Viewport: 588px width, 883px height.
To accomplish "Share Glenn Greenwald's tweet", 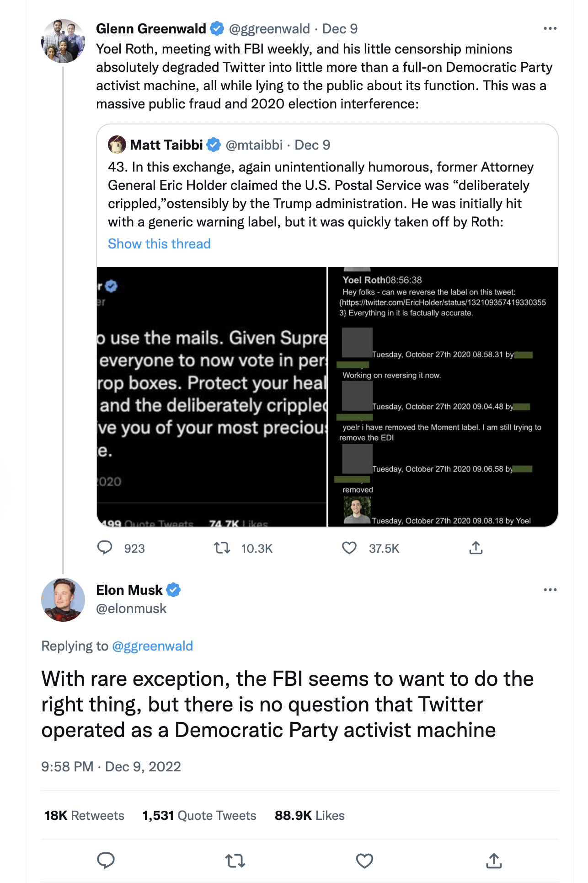I will pos(476,548).
